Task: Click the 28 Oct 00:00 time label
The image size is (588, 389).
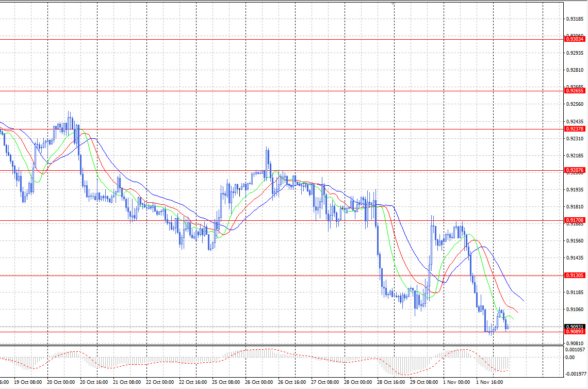Action: [358, 382]
